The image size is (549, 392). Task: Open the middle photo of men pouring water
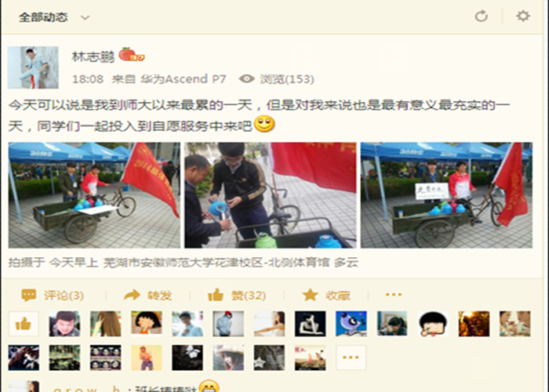pyautogui.click(x=271, y=195)
